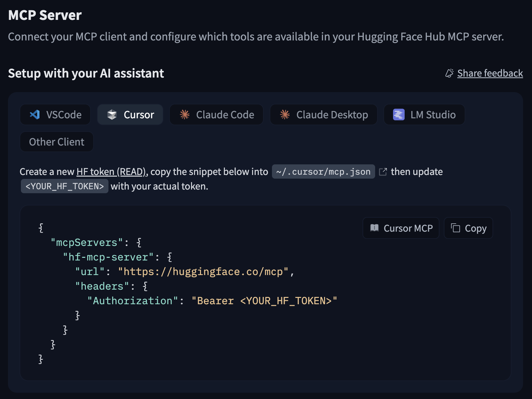Click the huggingface.co/mcp URL string in code
The image size is (532, 399).
[203, 272]
